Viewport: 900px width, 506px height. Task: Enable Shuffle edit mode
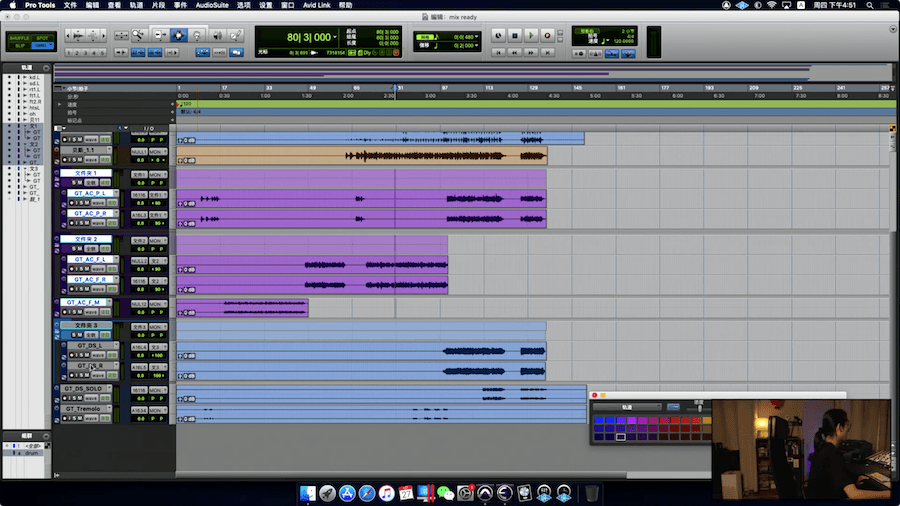tap(19, 38)
